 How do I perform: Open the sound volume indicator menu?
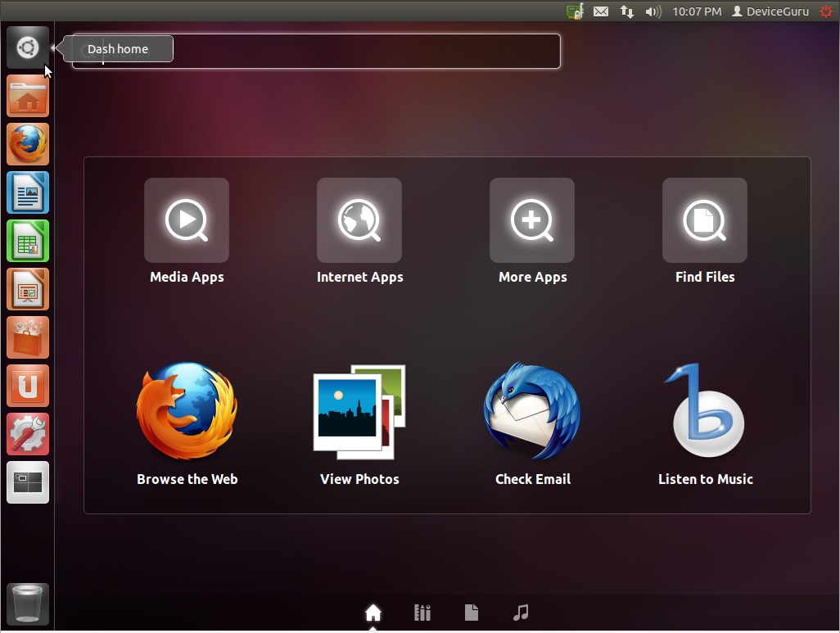tap(653, 11)
